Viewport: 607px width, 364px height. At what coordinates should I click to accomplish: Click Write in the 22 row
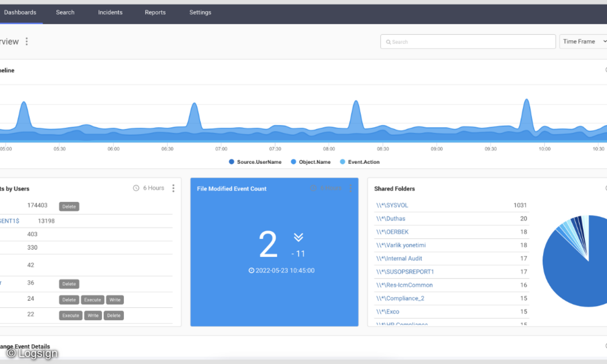tap(93, 315)
